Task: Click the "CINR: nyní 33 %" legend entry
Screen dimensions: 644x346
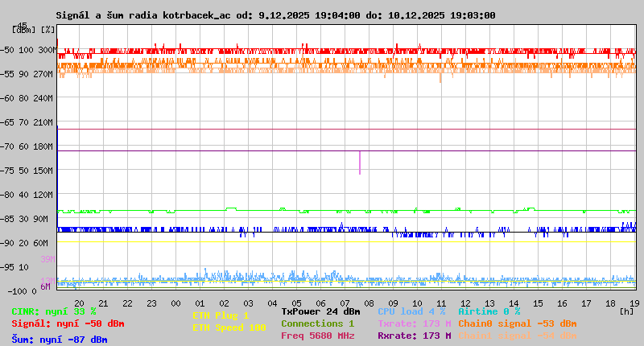Action: (x=54, y=312)
